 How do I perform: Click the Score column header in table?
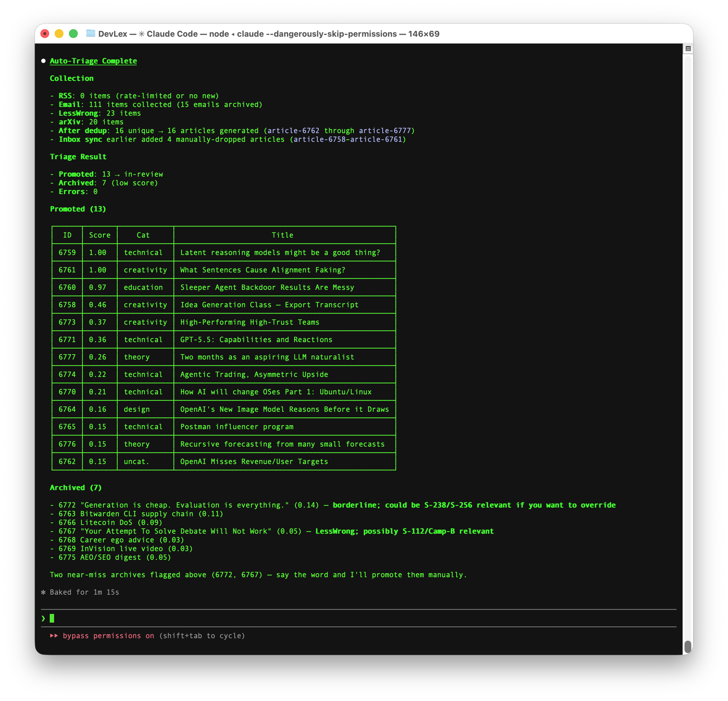tap(99, 235)
